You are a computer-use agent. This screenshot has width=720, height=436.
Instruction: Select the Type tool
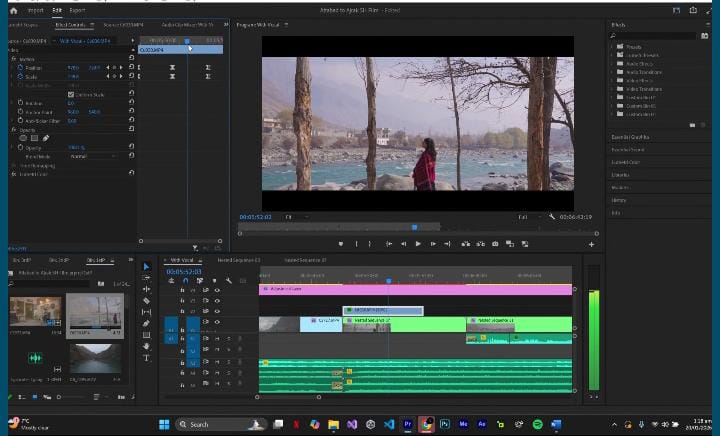[x=146, y=357]
